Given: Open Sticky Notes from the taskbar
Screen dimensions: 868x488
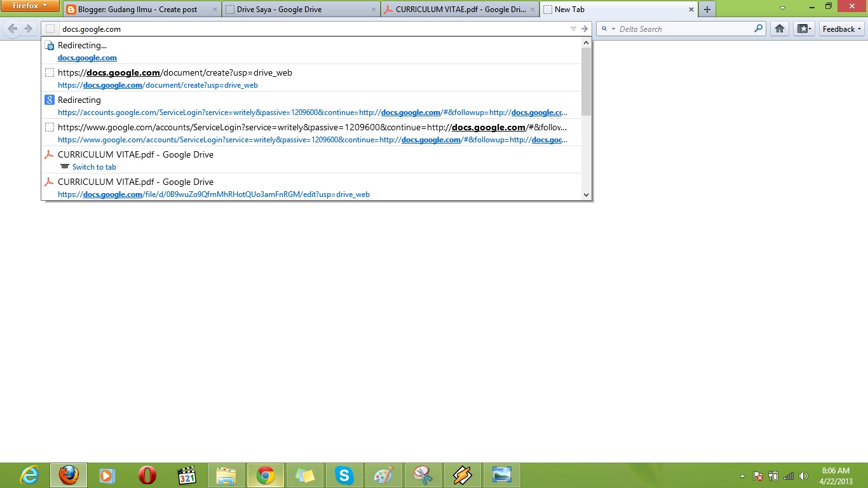Looking at the screenshot, I should [x=304, y=475].
